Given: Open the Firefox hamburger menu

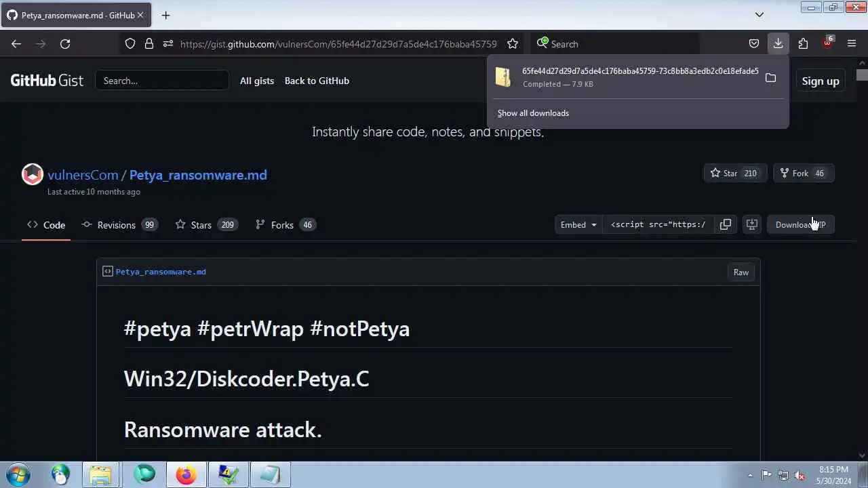Looking at the screenshot, I should [x=852, y=43].
